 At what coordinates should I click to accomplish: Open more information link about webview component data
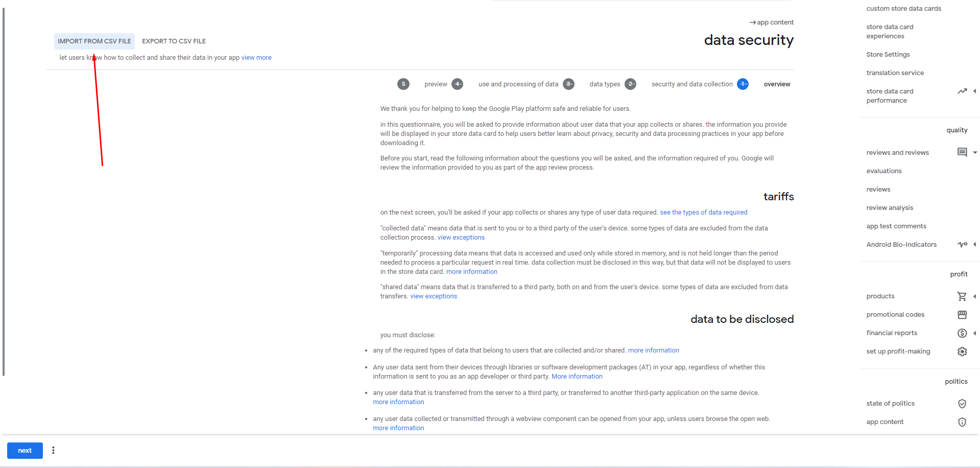click(398, 428)
